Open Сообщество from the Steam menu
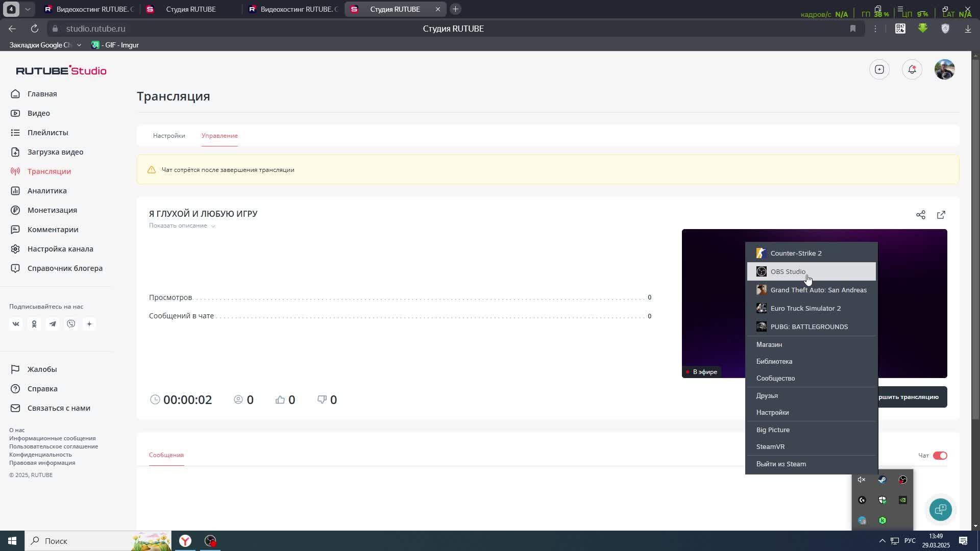Viewport: 980px width, 551px height. [x=812, y=378]
